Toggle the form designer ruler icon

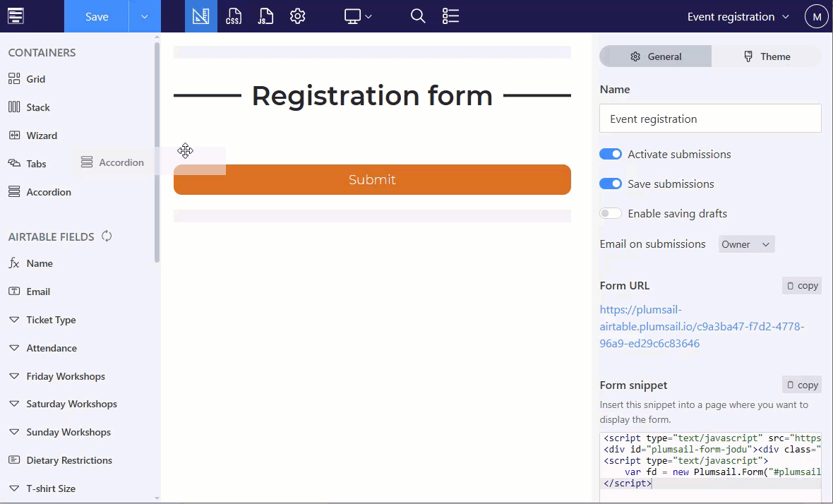200,16
